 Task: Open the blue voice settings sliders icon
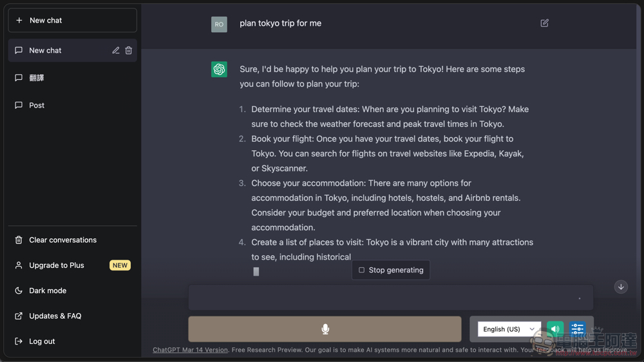[x=577, y=329]
